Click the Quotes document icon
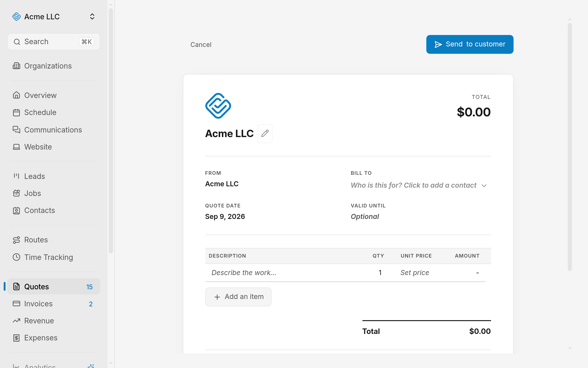The image size is (588, 368). point(16,287)
